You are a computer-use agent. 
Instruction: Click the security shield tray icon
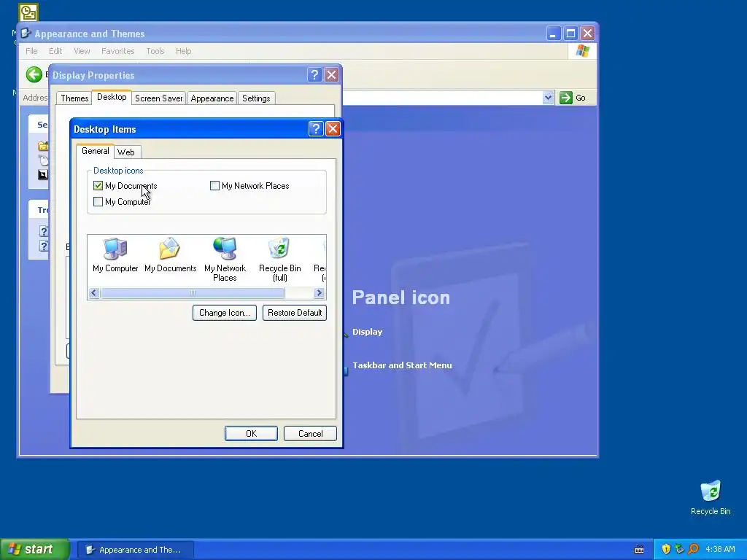tap(666, 550)
